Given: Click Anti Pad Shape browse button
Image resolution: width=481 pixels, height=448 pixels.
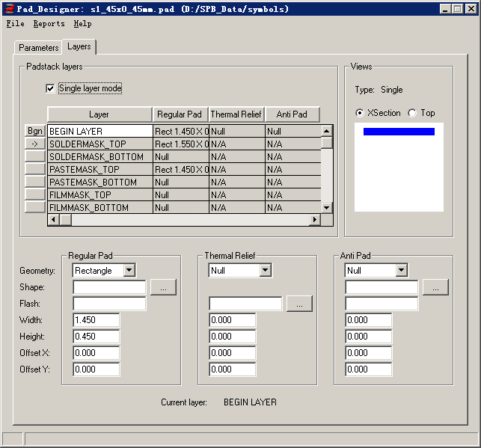Looking at the screenshot, I should tap(435, 287).
